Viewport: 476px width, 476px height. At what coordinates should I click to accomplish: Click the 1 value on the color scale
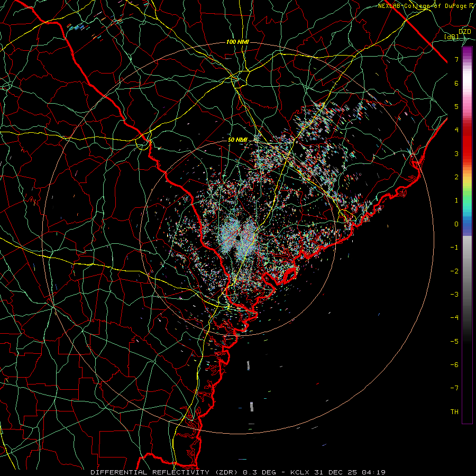pos(456,200)
